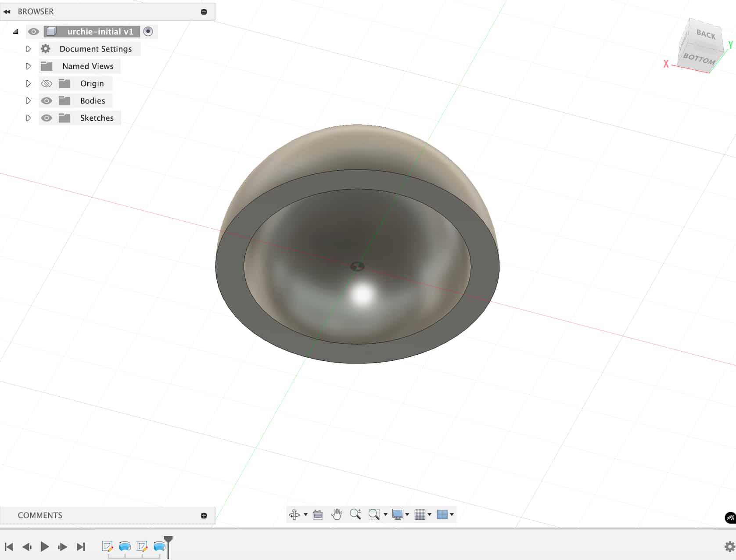Expand the Bodies folder node
Screen dimensions: 736x560
pos(29,101)
